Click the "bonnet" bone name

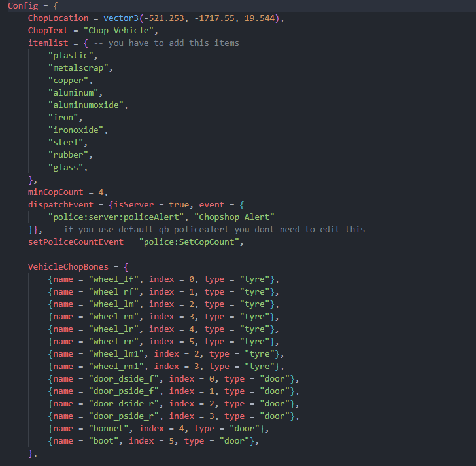coord(109,429)
